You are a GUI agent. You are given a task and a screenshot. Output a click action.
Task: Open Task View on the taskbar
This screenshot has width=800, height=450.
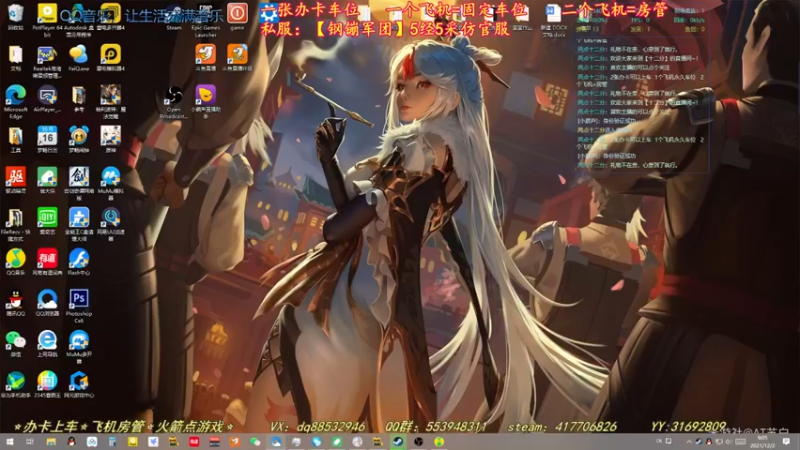point(30,441)
